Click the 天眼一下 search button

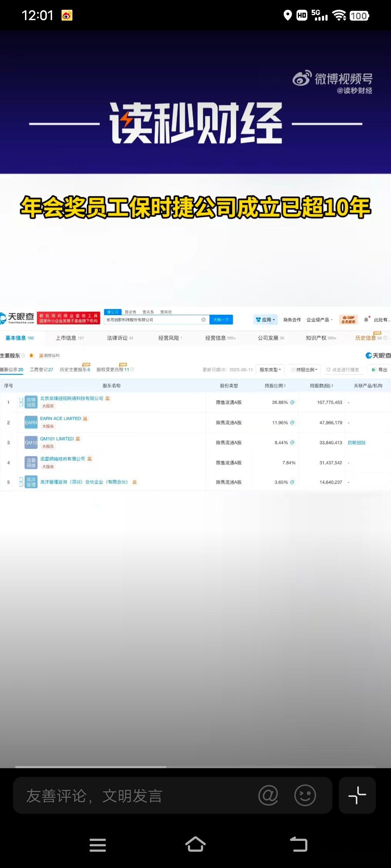point(221,320)
